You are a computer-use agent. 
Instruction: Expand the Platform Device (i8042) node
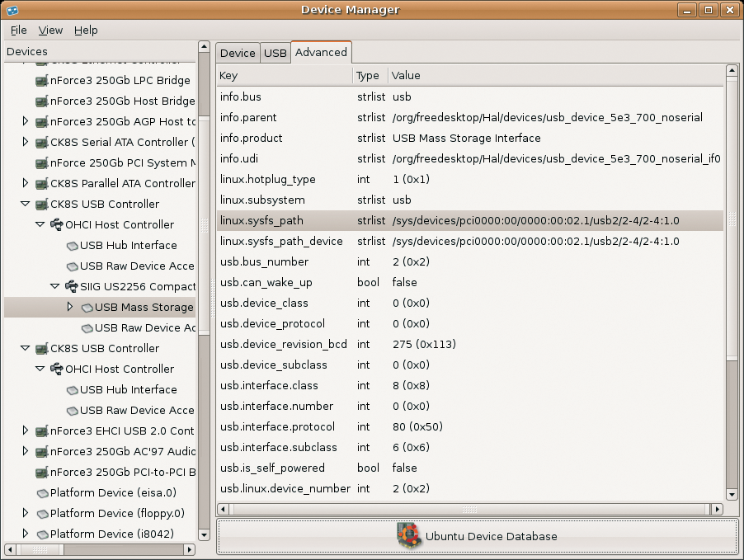pos(26,534)
